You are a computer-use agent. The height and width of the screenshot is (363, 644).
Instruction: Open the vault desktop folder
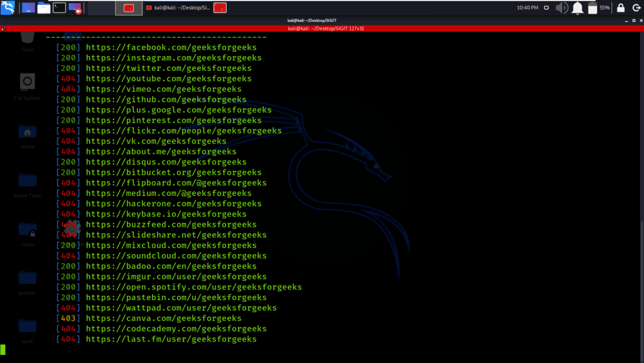coord(27,331)
